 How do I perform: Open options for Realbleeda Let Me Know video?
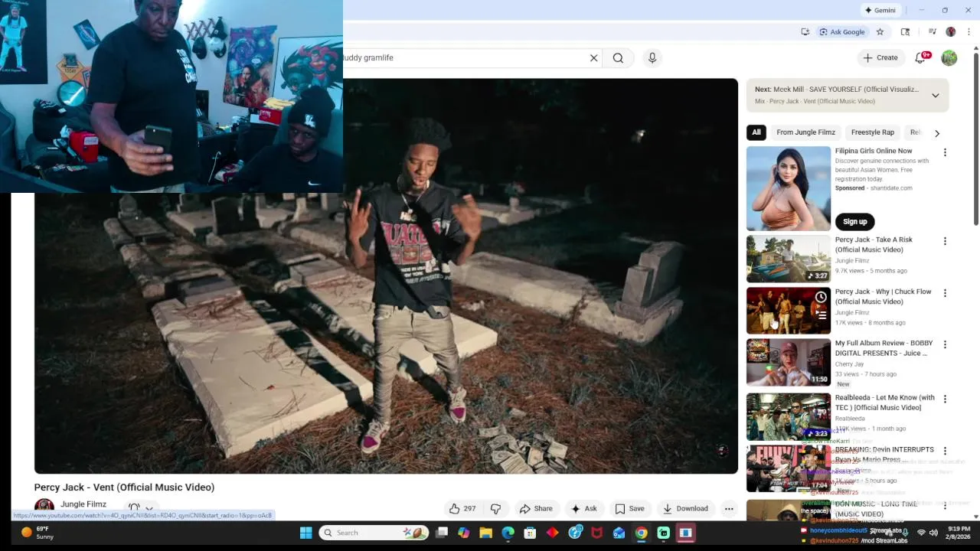945,399
